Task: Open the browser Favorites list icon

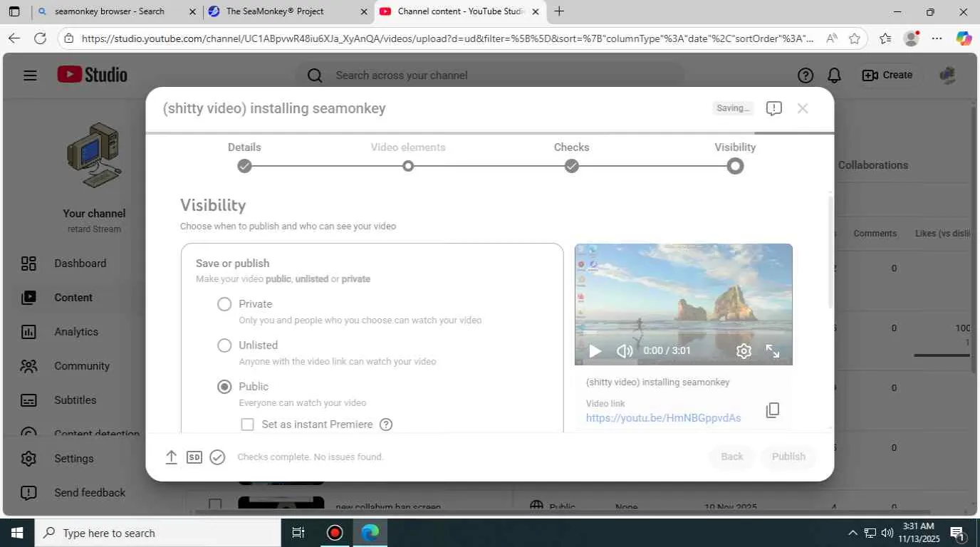Action: coord(885,38)
